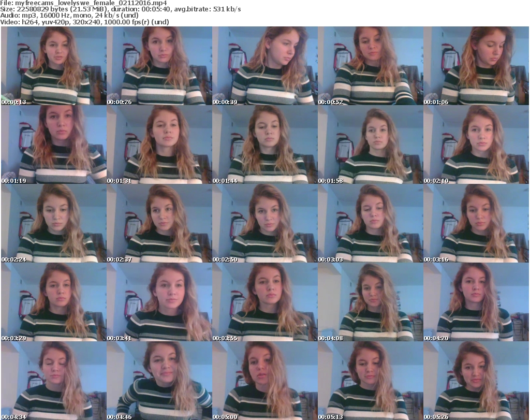Open the frame at timestamp 00:01:19
The width and height of the screenshot is (530, 420).
(54, 144)
